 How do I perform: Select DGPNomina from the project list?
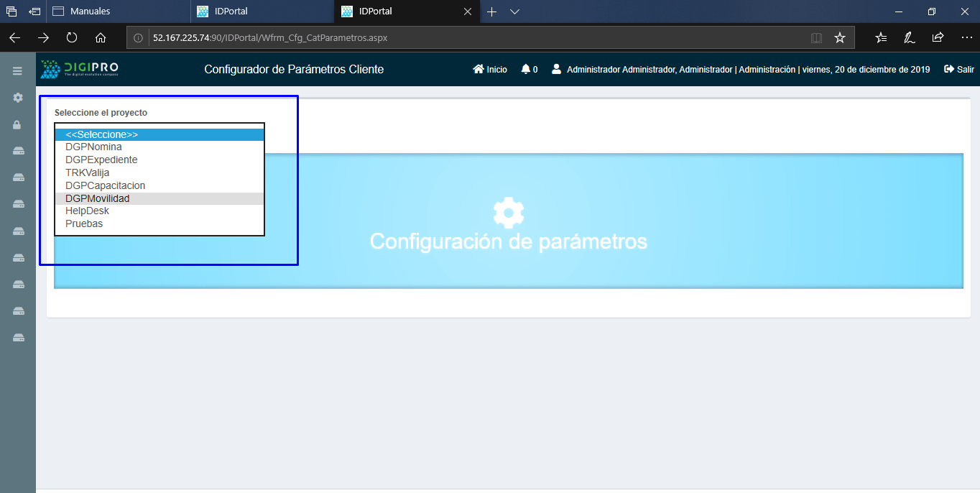click(93, 147)
